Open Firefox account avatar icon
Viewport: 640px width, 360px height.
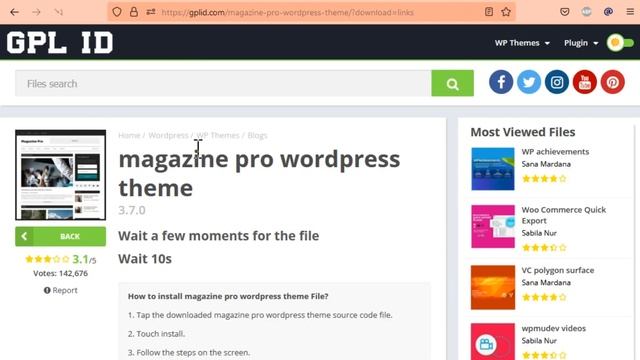coord(587,12)
